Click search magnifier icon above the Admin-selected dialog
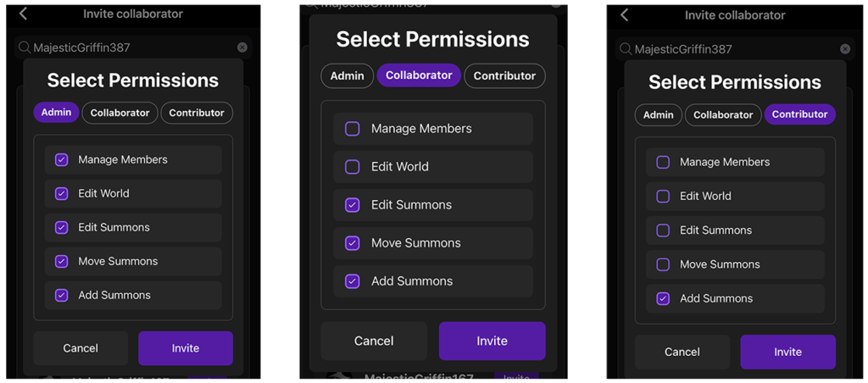This screenshot has width=868, height=383. click(25, 47)
